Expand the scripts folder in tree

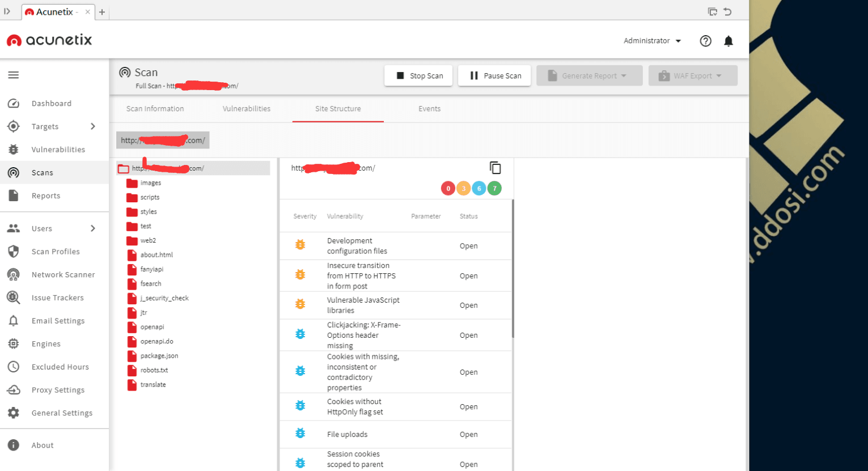[x=132, y=197]
